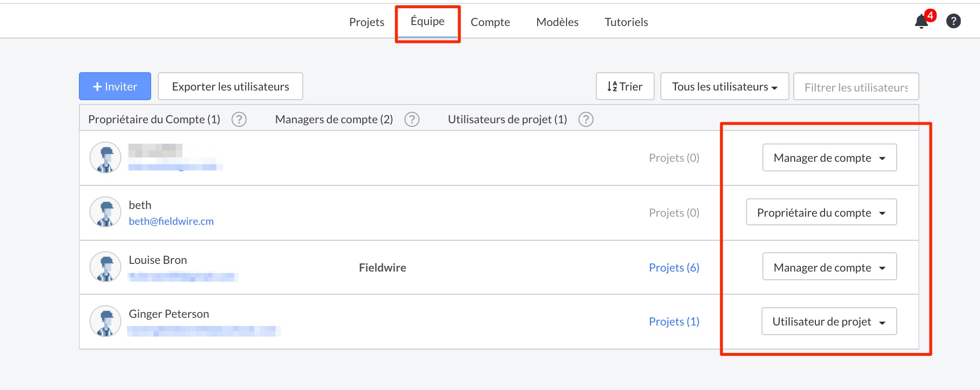
Task: Click help icon next to Propriétaire du Compte
Action: pos(239,119)
